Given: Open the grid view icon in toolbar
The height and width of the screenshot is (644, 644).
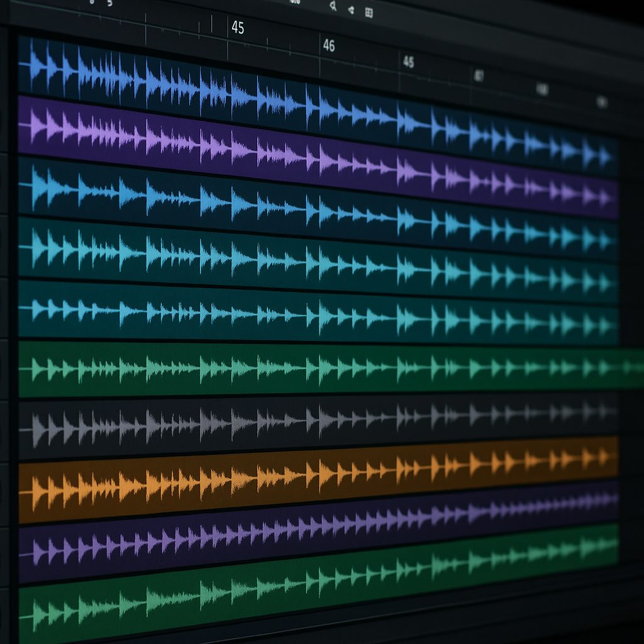Looking at the screenshot, I should pyautogui.click(x=369, y=12).
